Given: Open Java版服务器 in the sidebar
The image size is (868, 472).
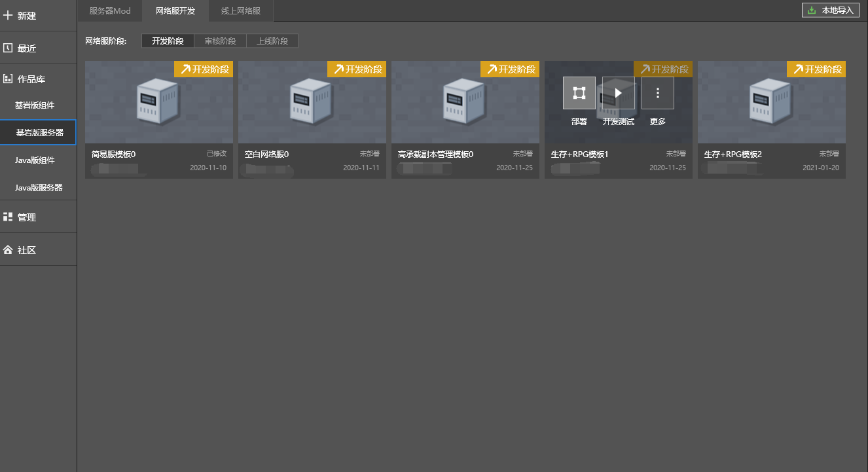Looking at the screenshot, I should coord(38,187).
